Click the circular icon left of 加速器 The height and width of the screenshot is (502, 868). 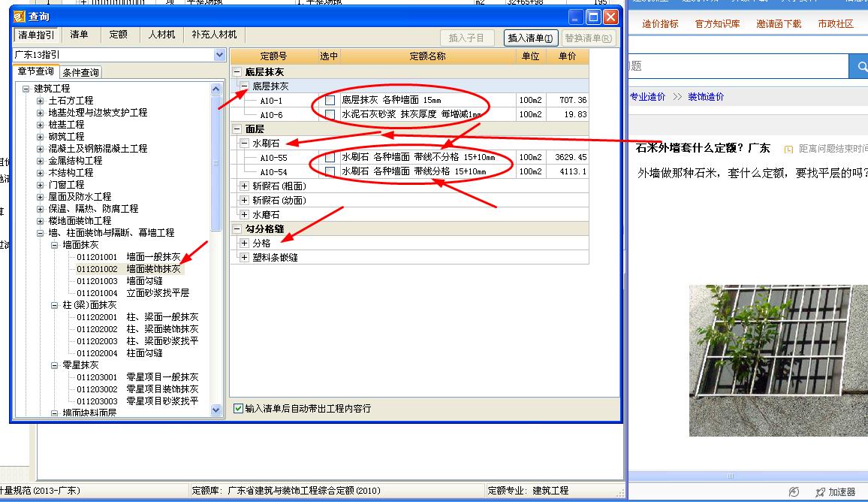click(794, 492)
